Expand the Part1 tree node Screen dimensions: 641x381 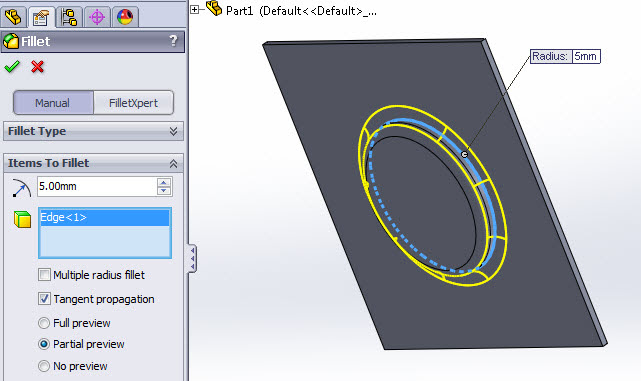(x=195, y=9)
